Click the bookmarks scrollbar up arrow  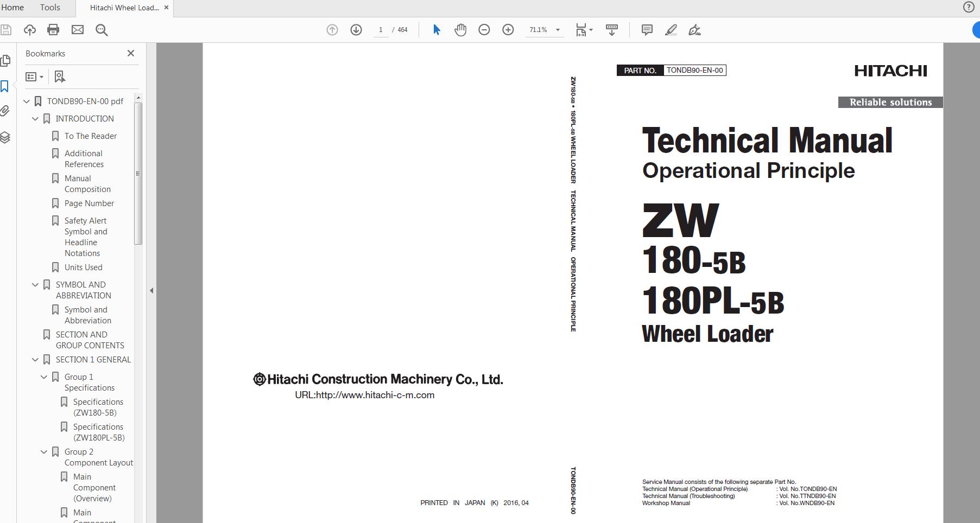click(138, 98)
